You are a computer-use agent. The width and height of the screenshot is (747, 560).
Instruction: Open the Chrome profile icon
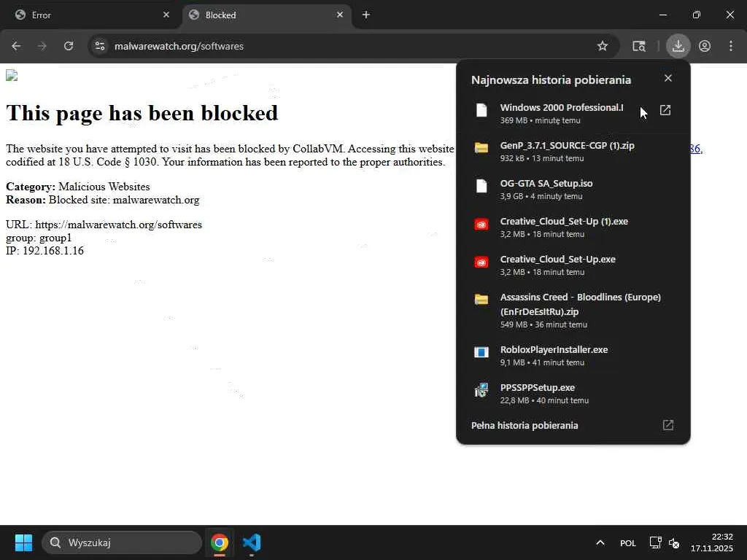point(705,46)
